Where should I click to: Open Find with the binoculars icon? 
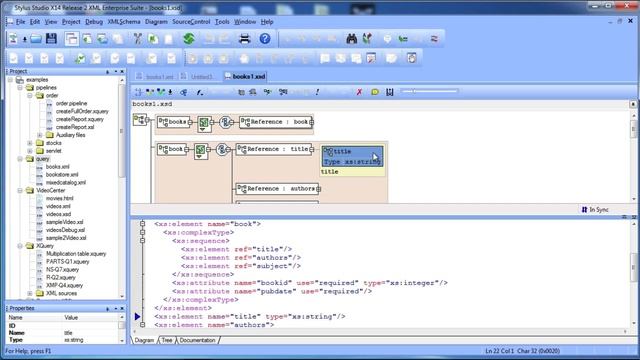point(351,39)
